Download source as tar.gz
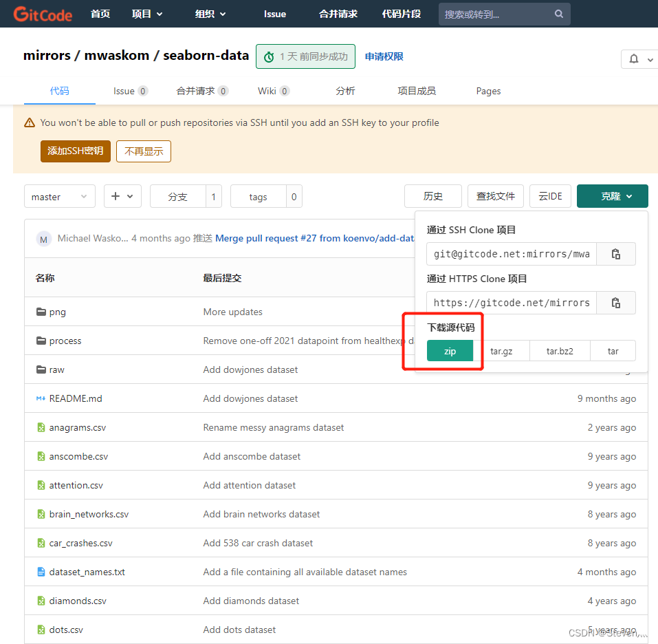Screen dimensions: 658x644 pyautogui.click(x=501, y=351)
